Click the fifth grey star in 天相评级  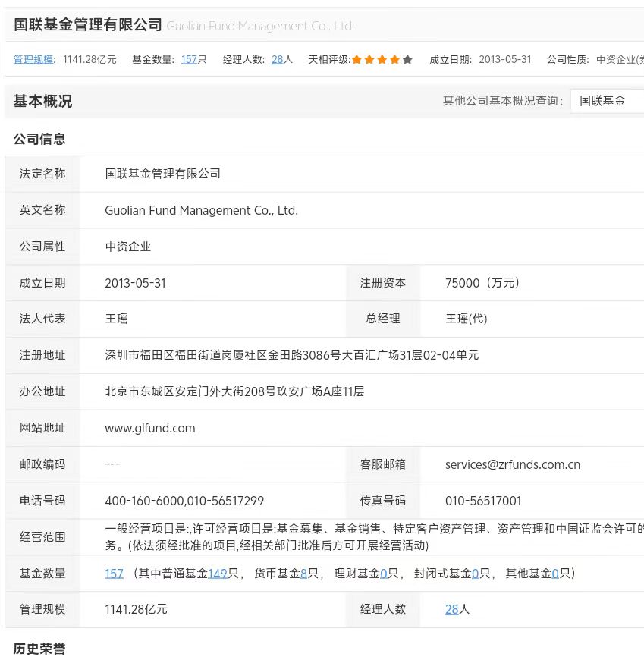tap(407, 59)
